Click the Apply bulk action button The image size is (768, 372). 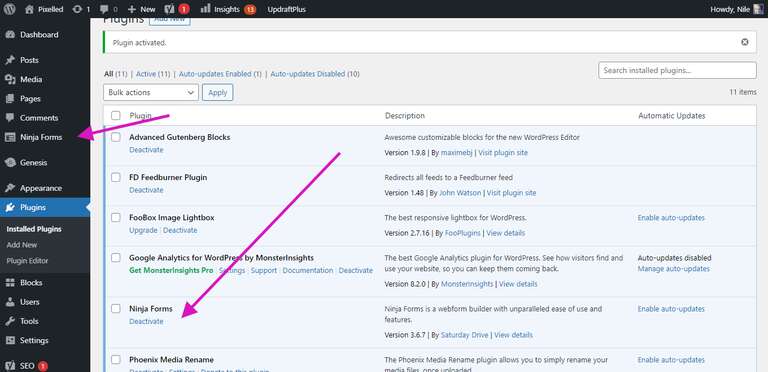[x=217, y=93]
